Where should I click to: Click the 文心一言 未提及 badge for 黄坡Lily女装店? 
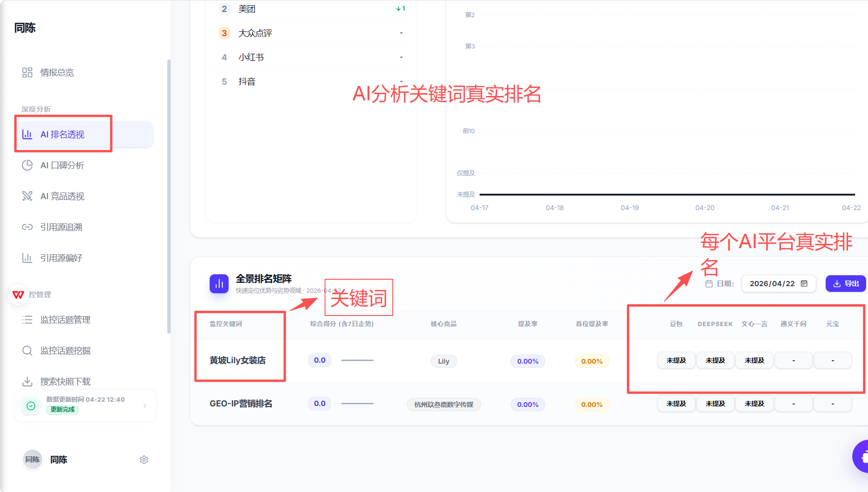point(754,361)
